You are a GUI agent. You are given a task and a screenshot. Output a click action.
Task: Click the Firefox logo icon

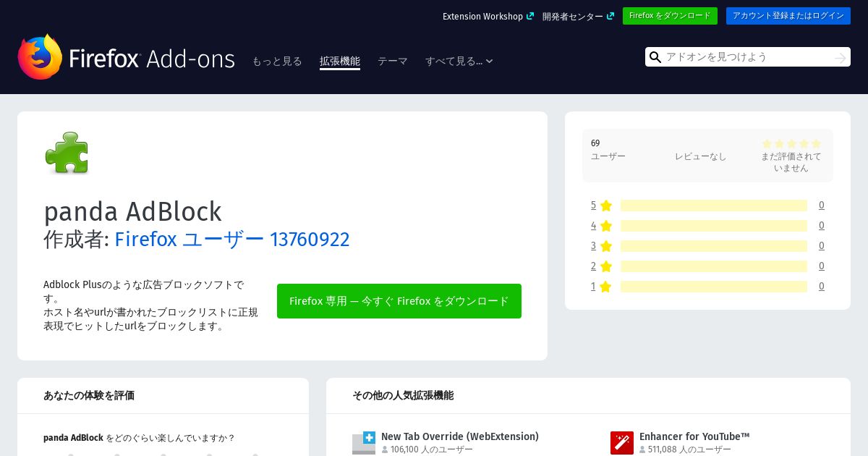(41, 56)
